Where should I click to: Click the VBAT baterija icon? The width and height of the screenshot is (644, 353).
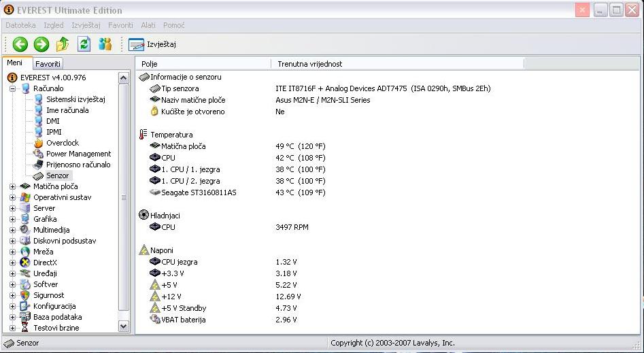point(155,319)
